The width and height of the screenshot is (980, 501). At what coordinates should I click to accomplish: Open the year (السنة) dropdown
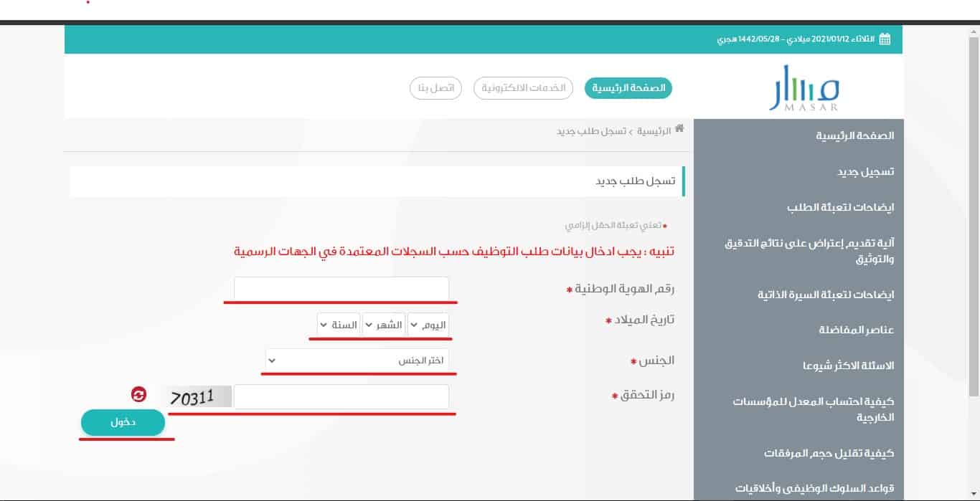pos(339,325)
